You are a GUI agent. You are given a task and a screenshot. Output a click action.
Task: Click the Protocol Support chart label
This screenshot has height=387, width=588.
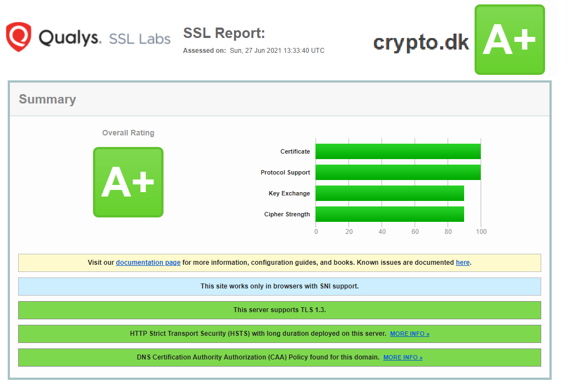pyautogui.click(x=285, y=172)
